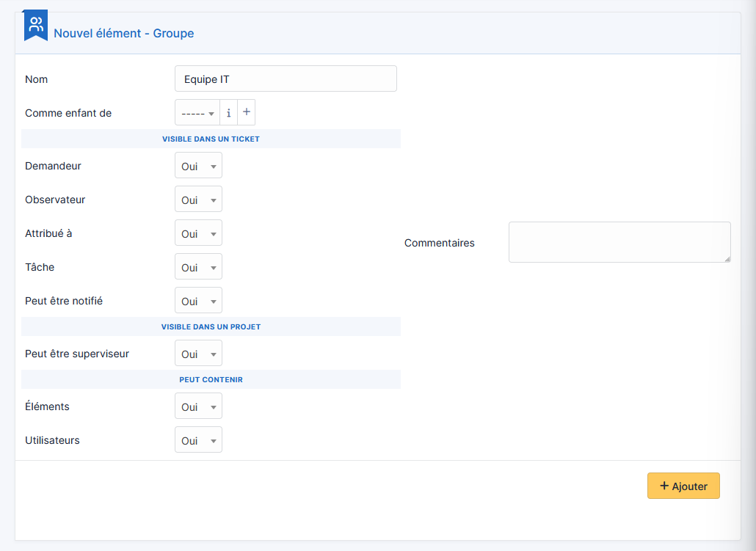Click the 'Nouvel élément - Groupe' title
The image size is (756, 551).
[x=124, y=33]
